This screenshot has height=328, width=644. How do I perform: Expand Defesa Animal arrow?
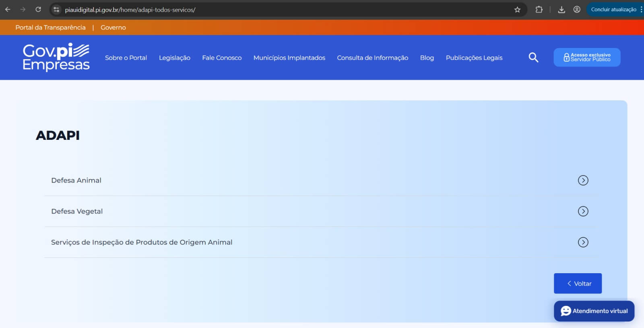click(583, 181)
